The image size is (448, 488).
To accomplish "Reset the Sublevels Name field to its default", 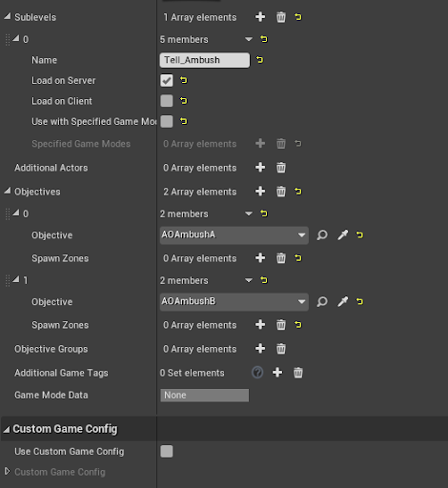I will coord(259,60).
